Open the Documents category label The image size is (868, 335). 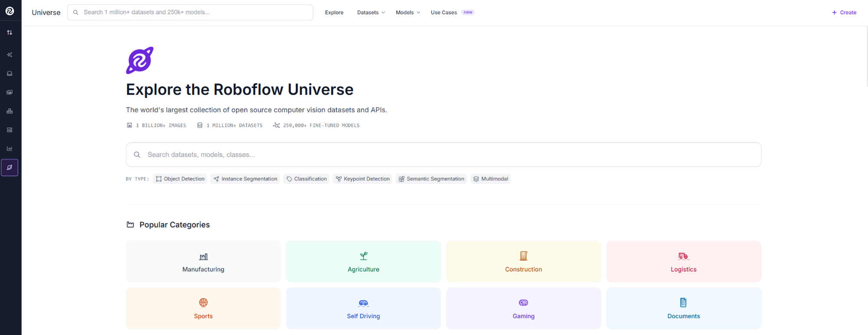coord(684,316)
